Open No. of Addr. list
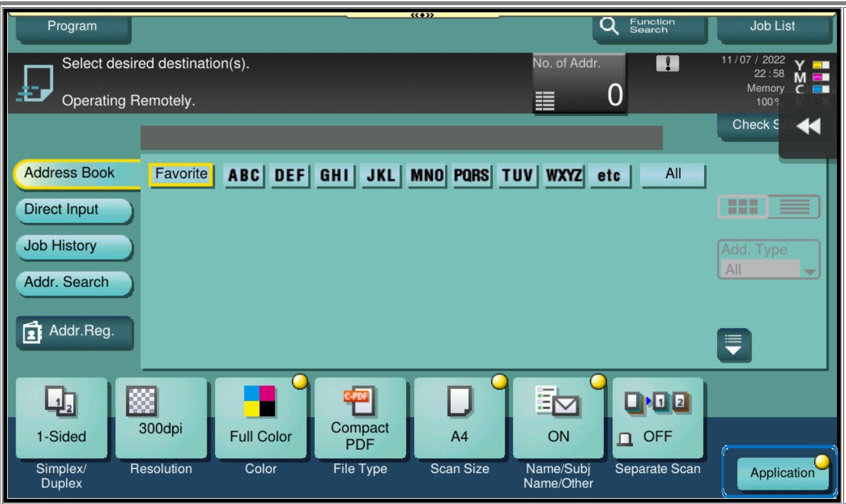The width and height of the screenshot is (846, 504). point(579,84)
